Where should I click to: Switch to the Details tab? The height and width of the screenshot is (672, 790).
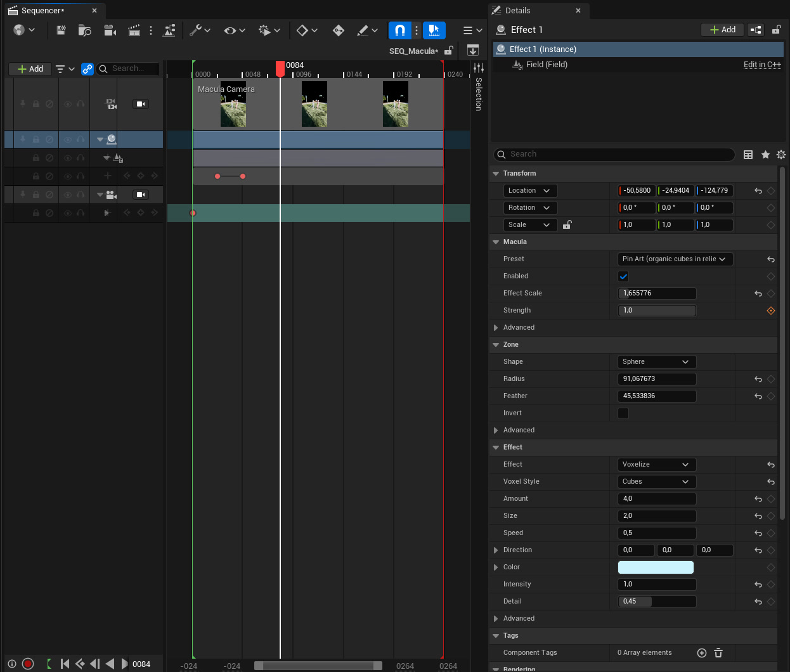coord(517,11)
